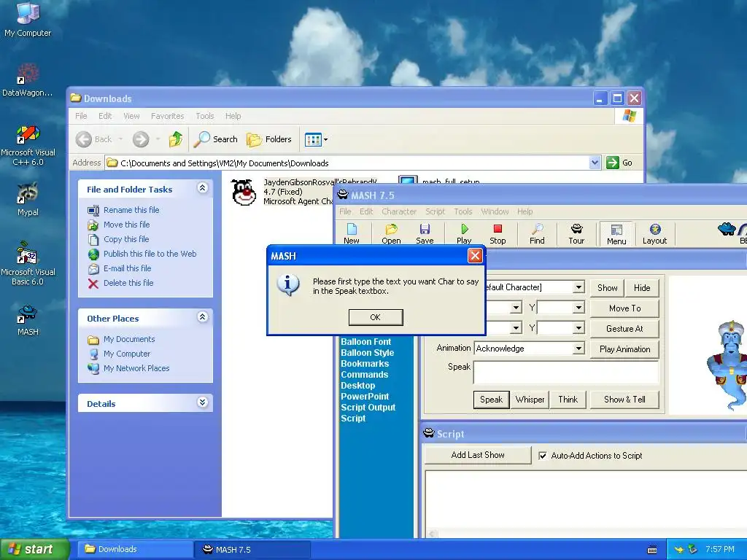The height and width of the screenshot is (560, 747).
Task: Open the Gesture At X coordinate dropdown arrow
Action: pos(516,328)
